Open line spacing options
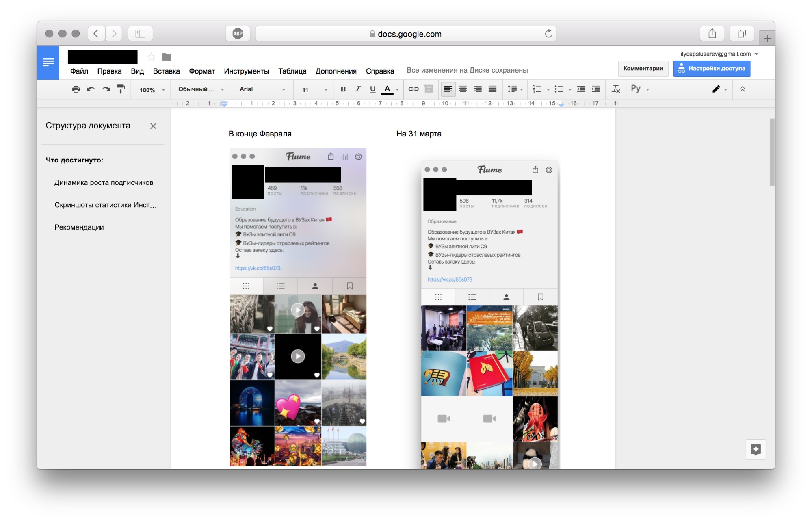The image size is (812, 522). click(515, 89)
